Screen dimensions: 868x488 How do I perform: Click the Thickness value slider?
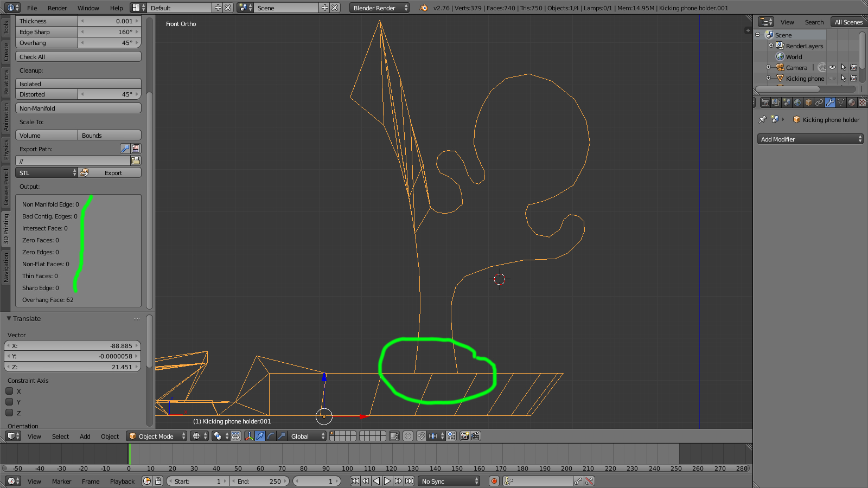pos(110,21)
